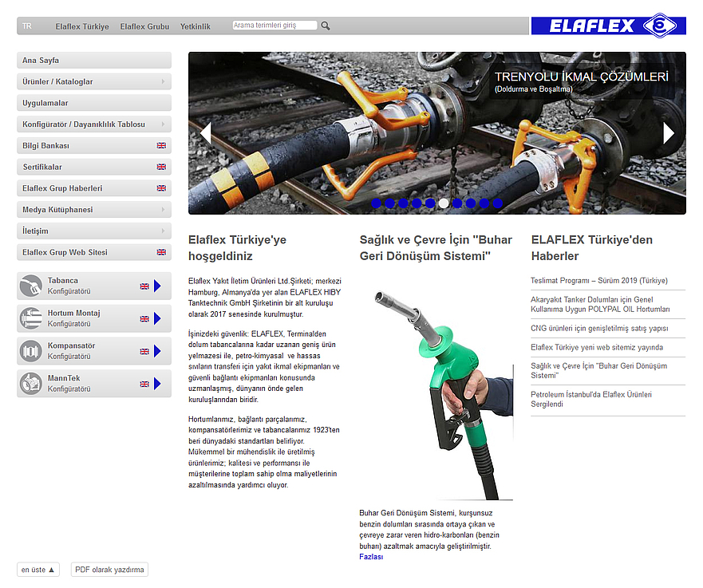This screenshot has width=703, height=588.
Task: Open news 'Petroleum İstanbul'da Elaflex Ürünleri Sergilendi'
Action: [x=591, y=400]
